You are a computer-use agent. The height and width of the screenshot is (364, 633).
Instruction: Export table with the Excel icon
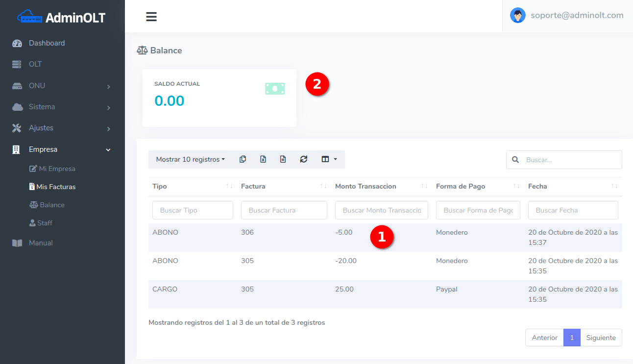coord(263,159)
